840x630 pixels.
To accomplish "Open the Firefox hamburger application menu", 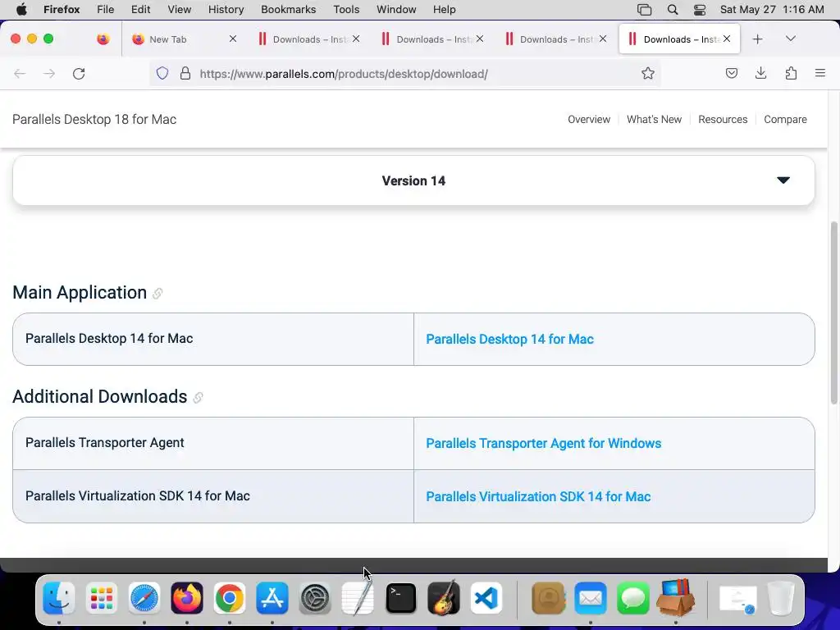I will coord(820,73).
